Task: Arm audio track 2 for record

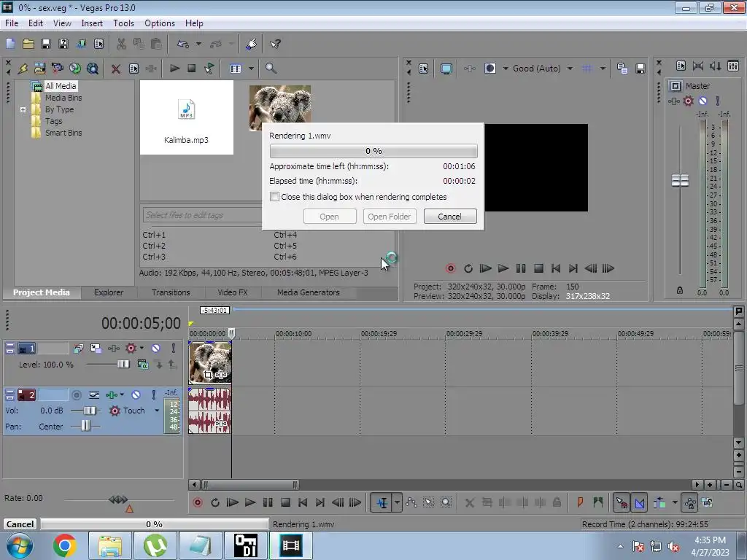Action: [76, 394]
